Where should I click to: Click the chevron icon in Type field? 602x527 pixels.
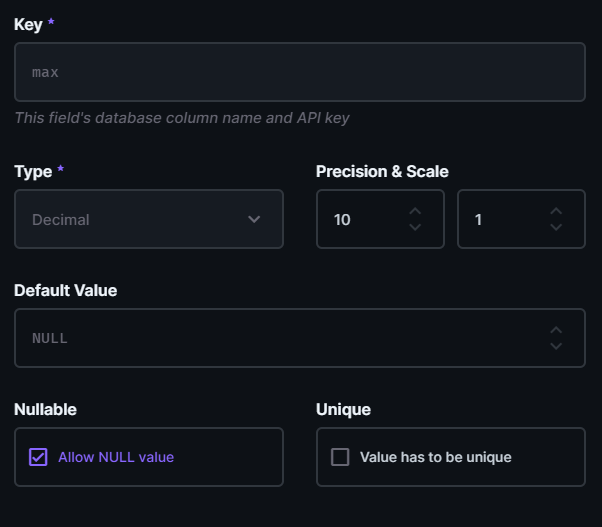point(254,219)
